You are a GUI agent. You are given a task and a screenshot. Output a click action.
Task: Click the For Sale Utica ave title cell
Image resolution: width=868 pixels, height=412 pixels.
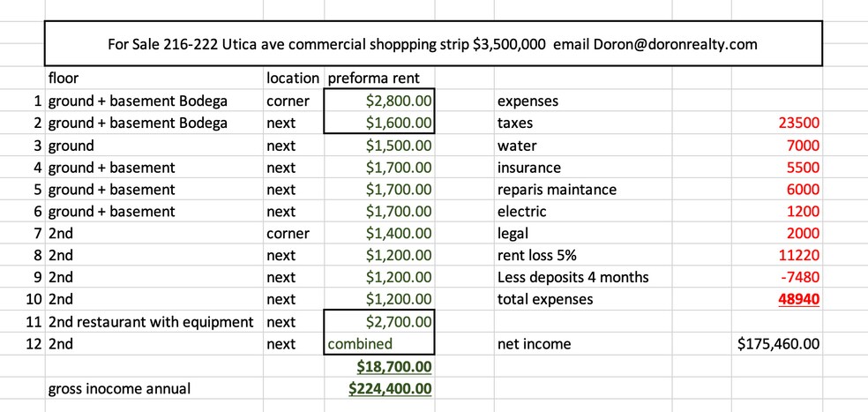pos(432,44)
